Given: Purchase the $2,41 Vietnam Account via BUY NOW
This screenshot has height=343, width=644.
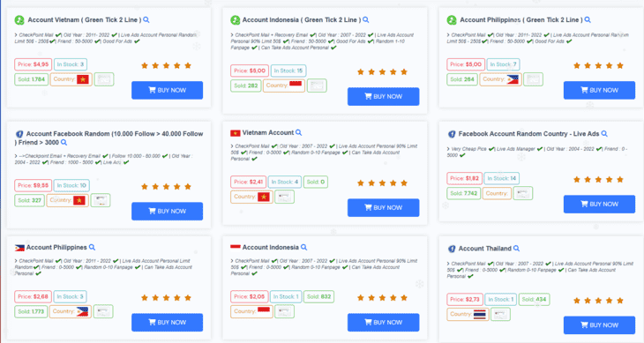Looking at the screenshot, I should point(383,207).
